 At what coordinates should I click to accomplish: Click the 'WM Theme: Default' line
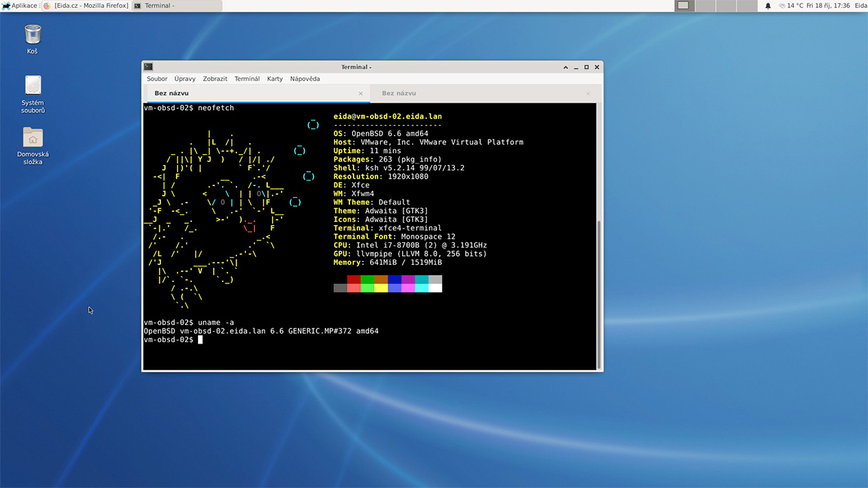[372, 202]
